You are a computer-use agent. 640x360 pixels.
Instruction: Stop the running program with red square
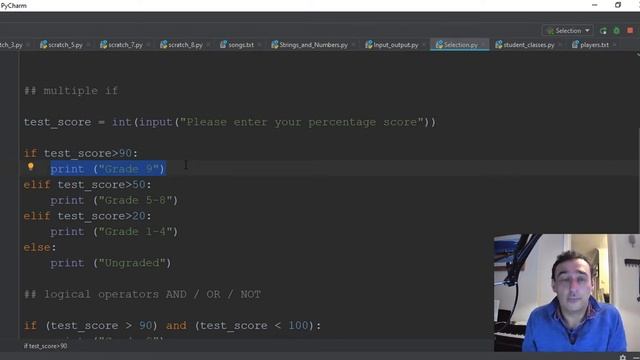tap(630, 31)
